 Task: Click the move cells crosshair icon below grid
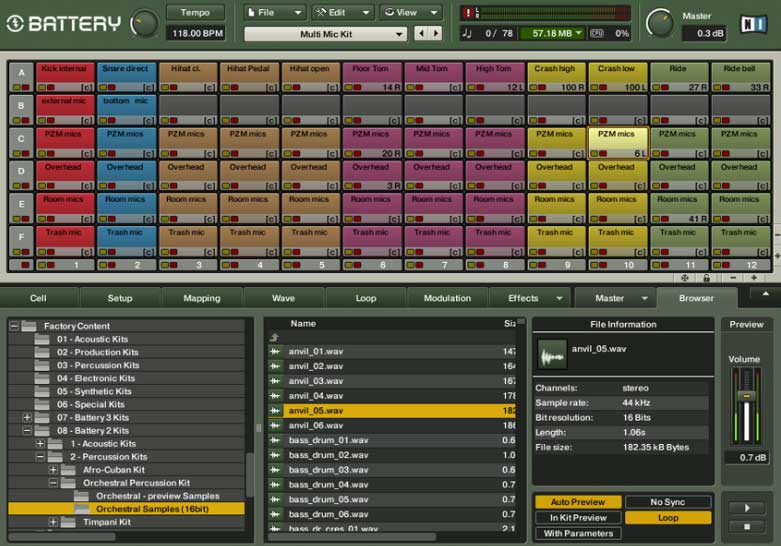[684, 278]
